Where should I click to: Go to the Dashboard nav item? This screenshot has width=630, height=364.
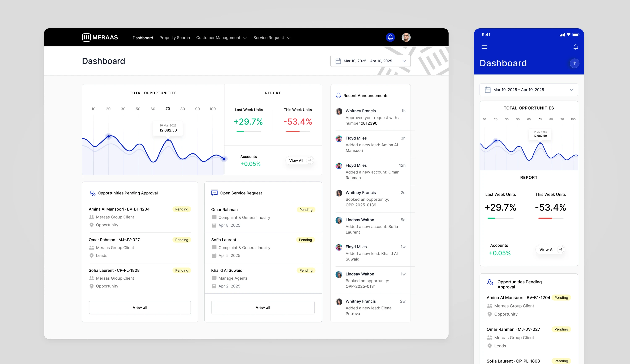coord(143,38)
